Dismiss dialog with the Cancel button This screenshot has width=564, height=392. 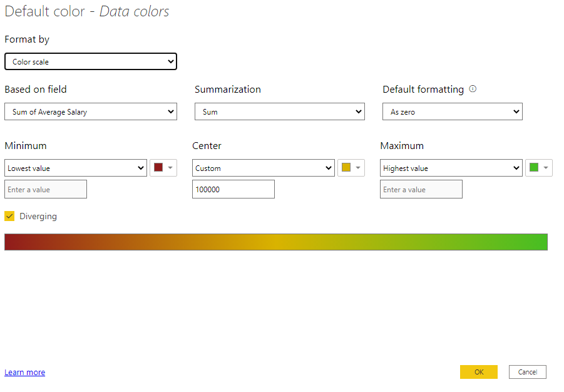tap(527, 372)
